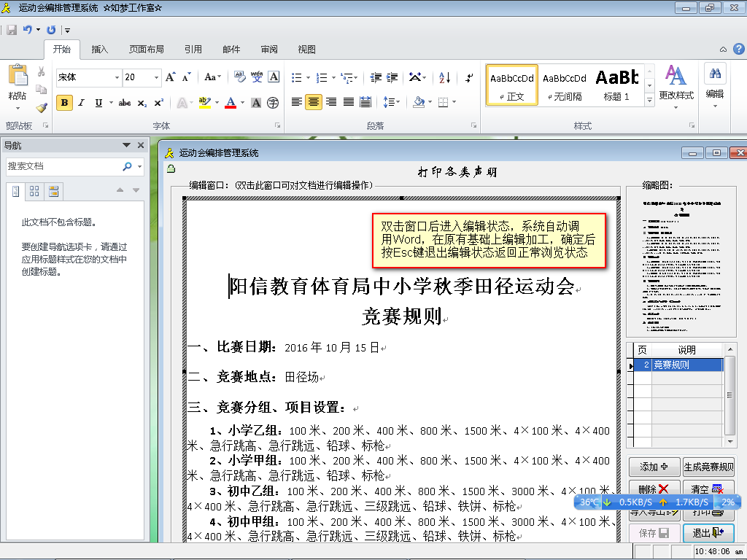Screen dimensions: 747x560
Task: Click the cut scissors icon
Action: coord(42,72)
